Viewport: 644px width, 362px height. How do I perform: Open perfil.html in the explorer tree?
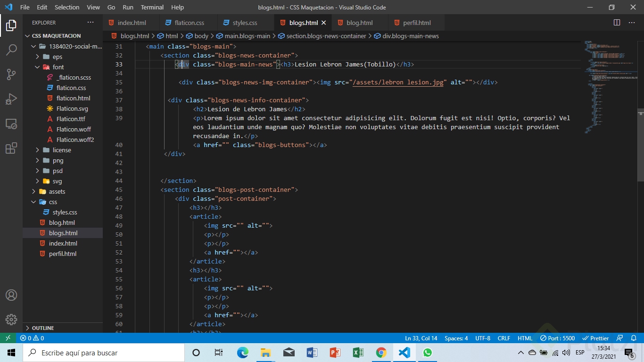[62, 254]
